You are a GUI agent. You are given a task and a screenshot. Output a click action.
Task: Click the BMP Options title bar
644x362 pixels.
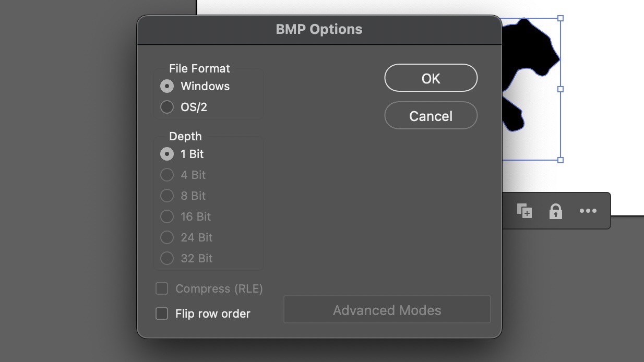tap(319, 29)
